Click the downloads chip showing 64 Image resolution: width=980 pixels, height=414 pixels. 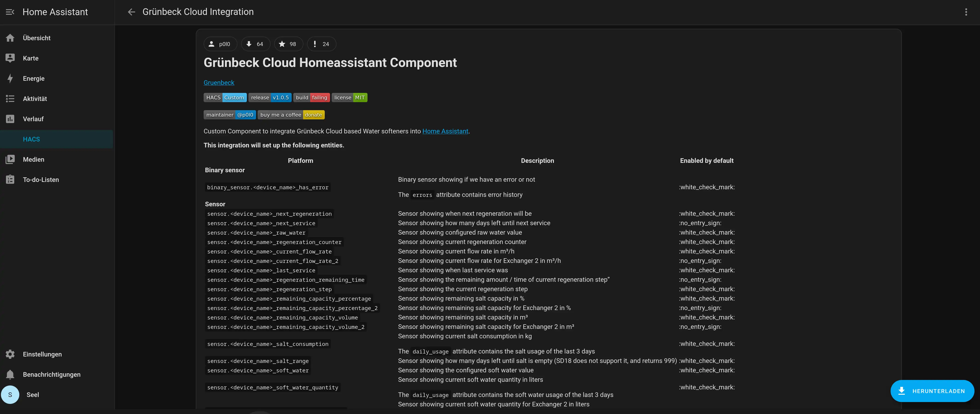255,44
